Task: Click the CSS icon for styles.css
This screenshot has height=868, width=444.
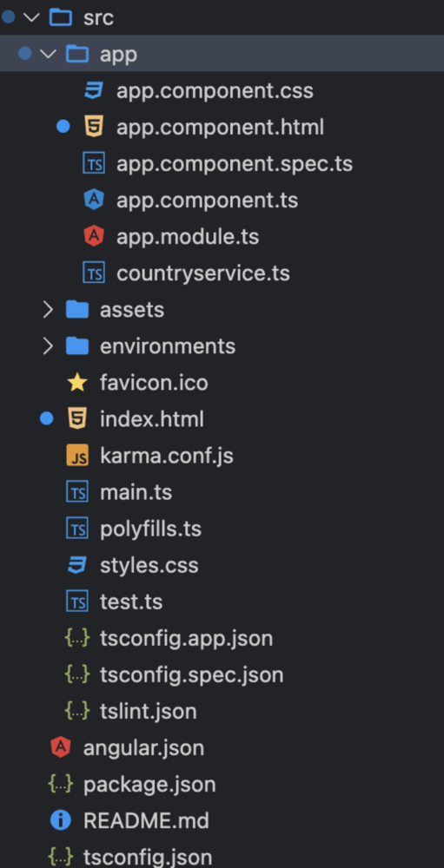Action: pos(77,565)
